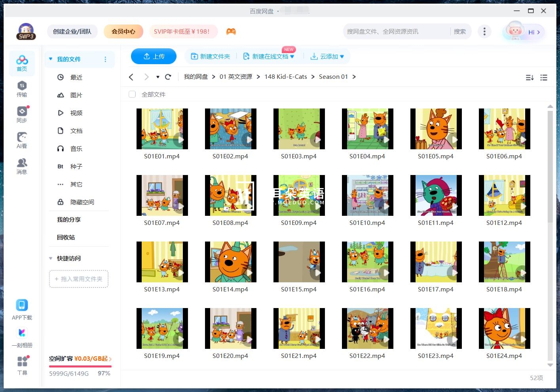The image size is (560, 392).
Task: Refresh the folder with the reload icon
Action: [168, 76]
